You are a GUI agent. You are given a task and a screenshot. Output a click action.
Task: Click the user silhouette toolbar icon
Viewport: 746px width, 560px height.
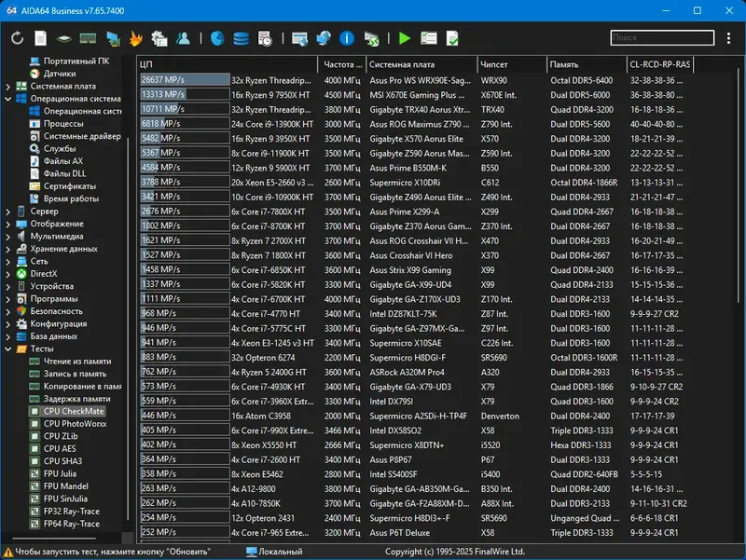[x=183, y=38]
